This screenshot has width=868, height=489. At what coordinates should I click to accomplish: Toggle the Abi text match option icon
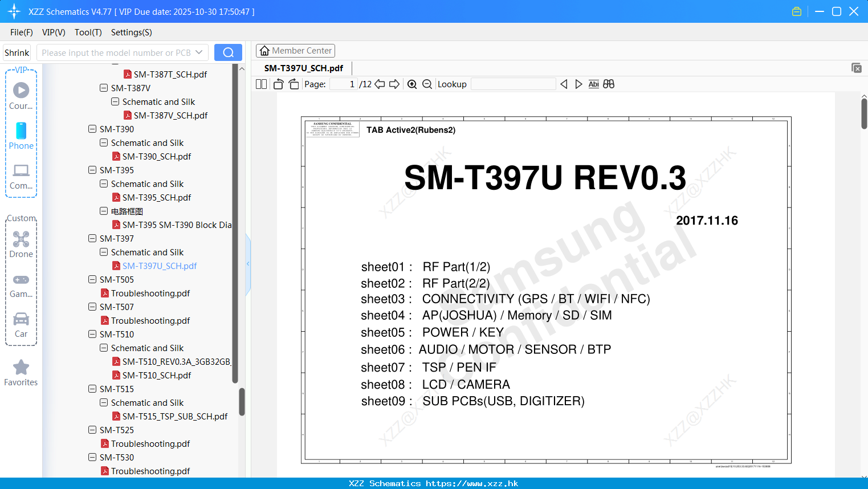[593, 84]
